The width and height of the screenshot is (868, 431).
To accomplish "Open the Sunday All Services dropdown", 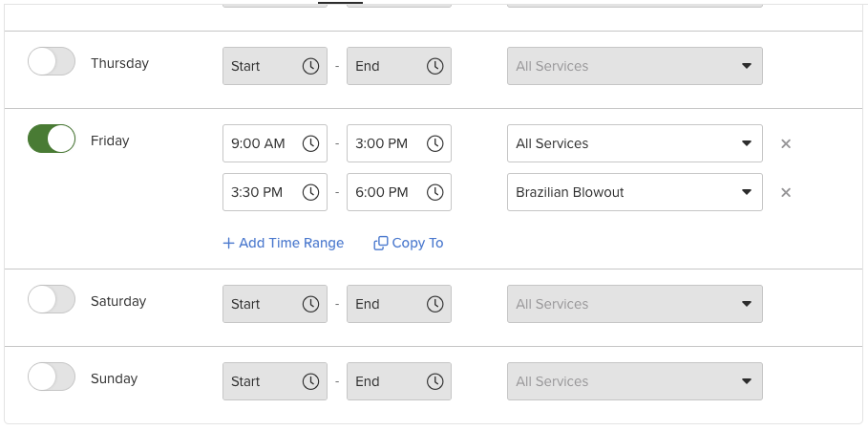I will point(634,381).
